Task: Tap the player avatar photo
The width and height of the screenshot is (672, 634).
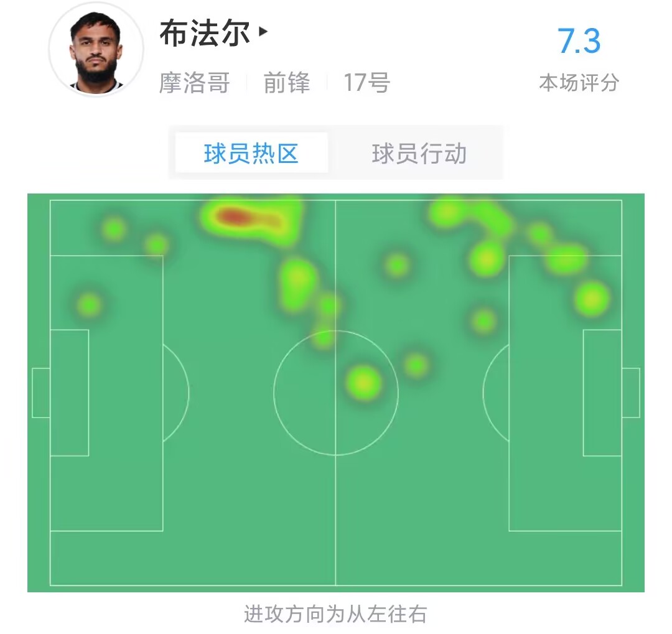Action: pyautogui.click(x=96, y=50)
